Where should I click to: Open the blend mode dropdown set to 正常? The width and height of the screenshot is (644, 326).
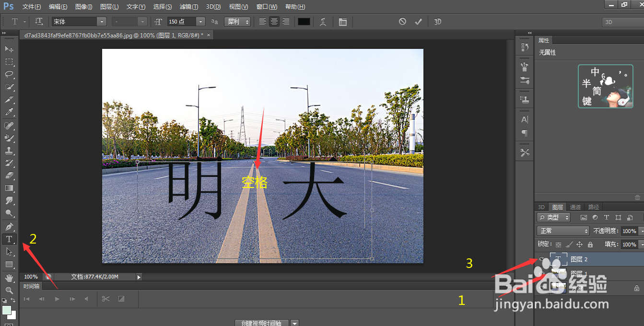[x=562, y=231]
